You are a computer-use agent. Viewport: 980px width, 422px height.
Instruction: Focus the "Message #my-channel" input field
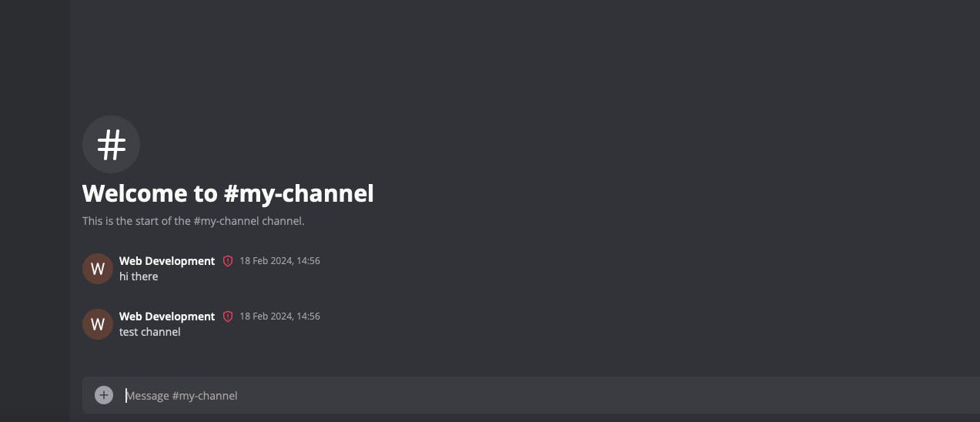pyautogui.click(x=462, y=395)
